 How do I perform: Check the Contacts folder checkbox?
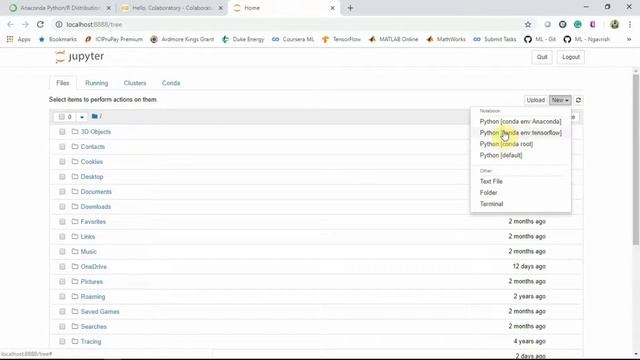click(62, 147)
